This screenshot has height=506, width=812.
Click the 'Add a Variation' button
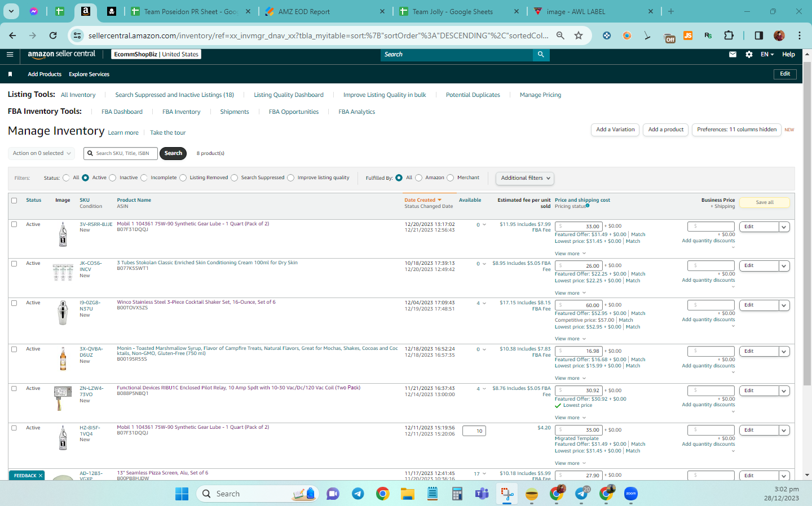pos(615,130)
